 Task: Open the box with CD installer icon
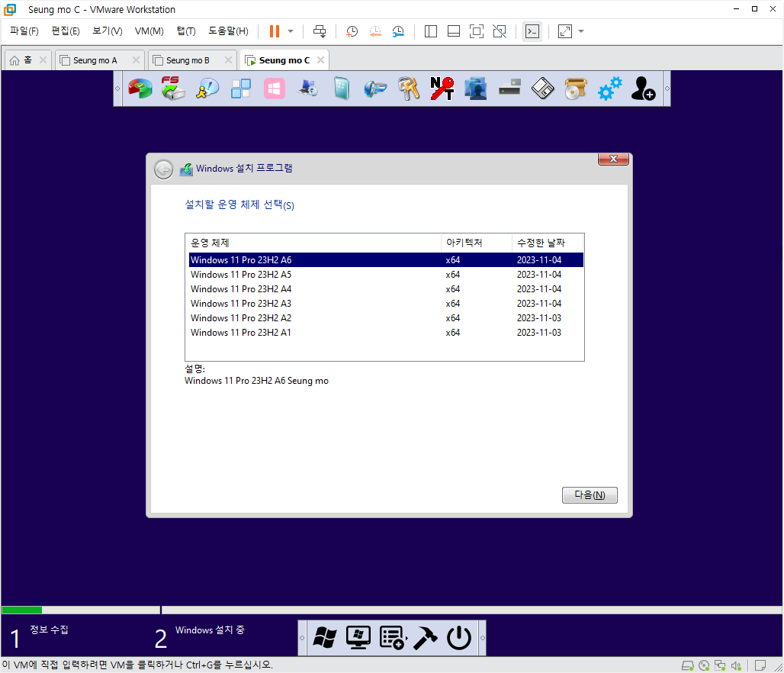576,89
